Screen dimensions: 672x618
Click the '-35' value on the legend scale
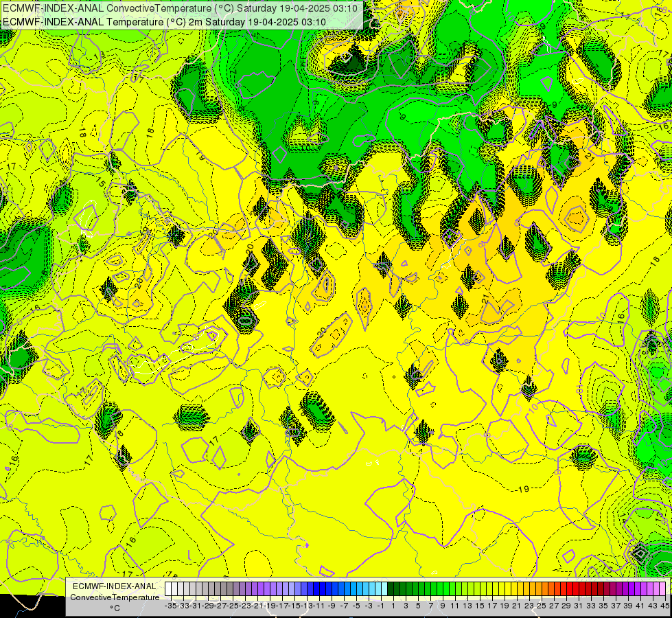coord(171,606)
